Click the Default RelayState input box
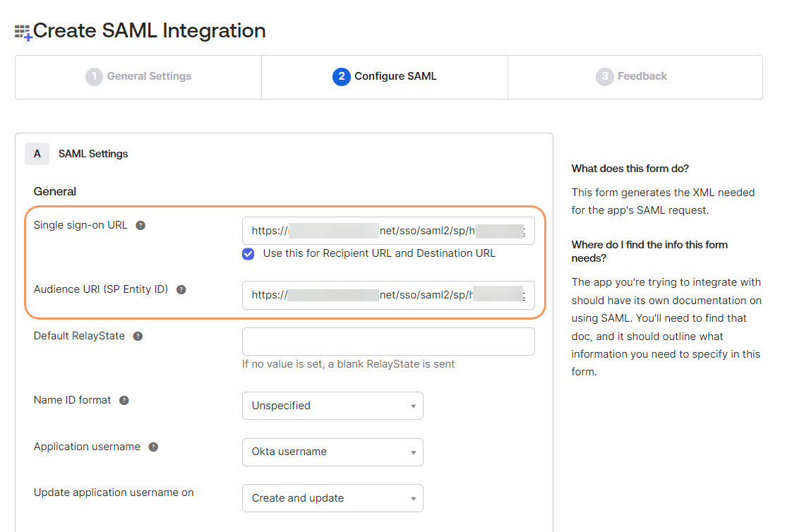Viewport: 792px width, 532px height. (x=388, y=341)
